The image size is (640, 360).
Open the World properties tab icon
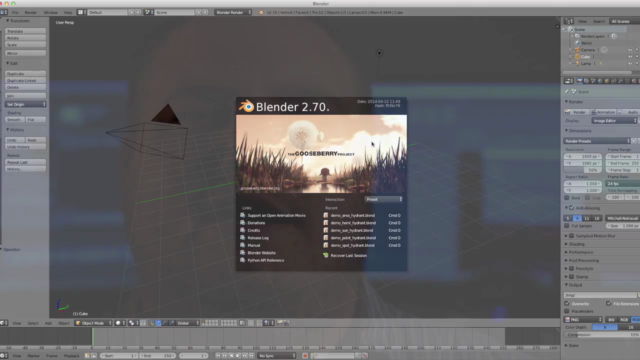point(600,81)
